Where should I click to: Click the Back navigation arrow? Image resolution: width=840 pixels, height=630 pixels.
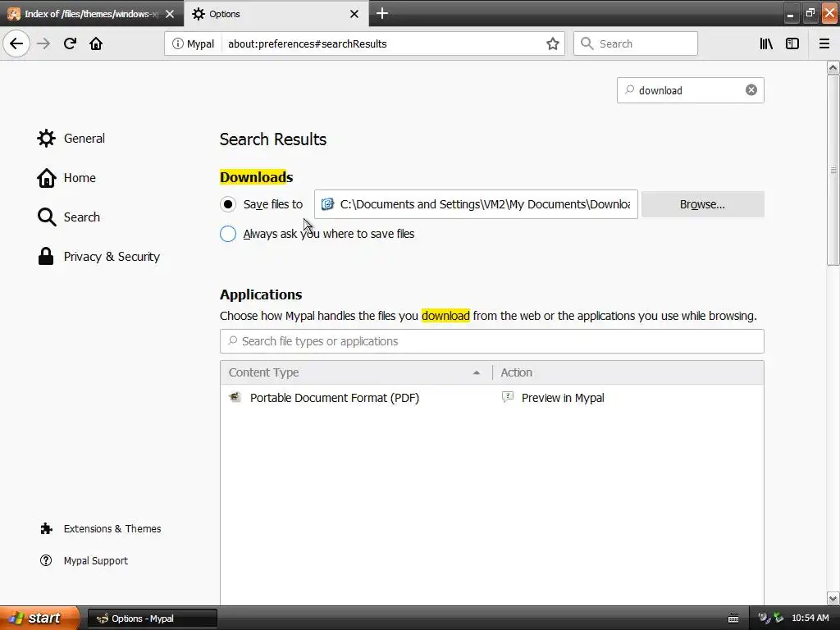click(x=16, y=44)
